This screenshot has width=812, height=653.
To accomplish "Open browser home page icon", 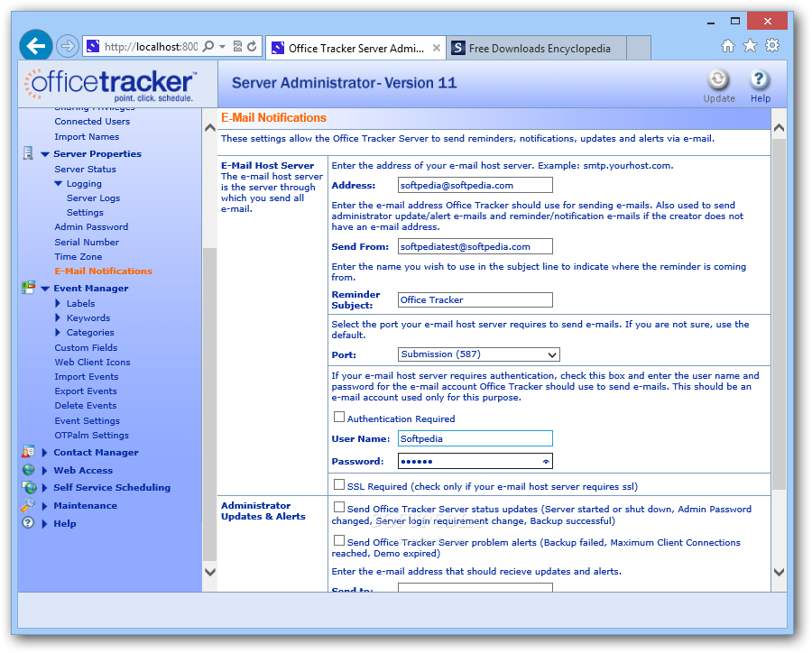I will coord(727,46).
